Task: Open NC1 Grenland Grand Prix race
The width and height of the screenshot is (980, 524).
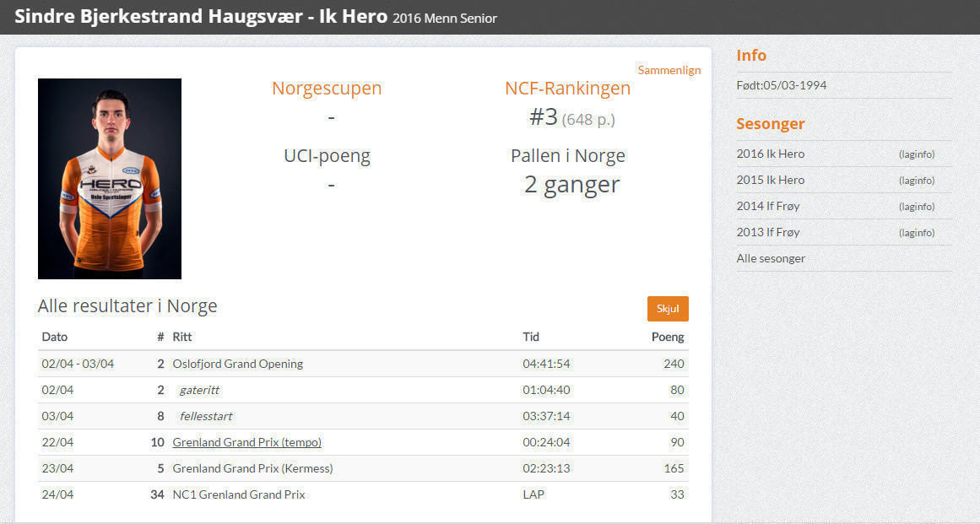Action: (x=239, y=494)
